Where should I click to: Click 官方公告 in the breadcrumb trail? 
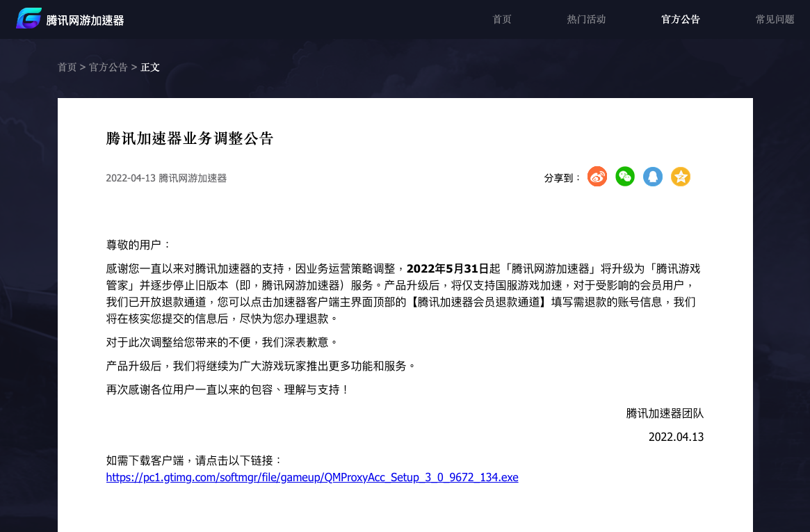point(108,67)
